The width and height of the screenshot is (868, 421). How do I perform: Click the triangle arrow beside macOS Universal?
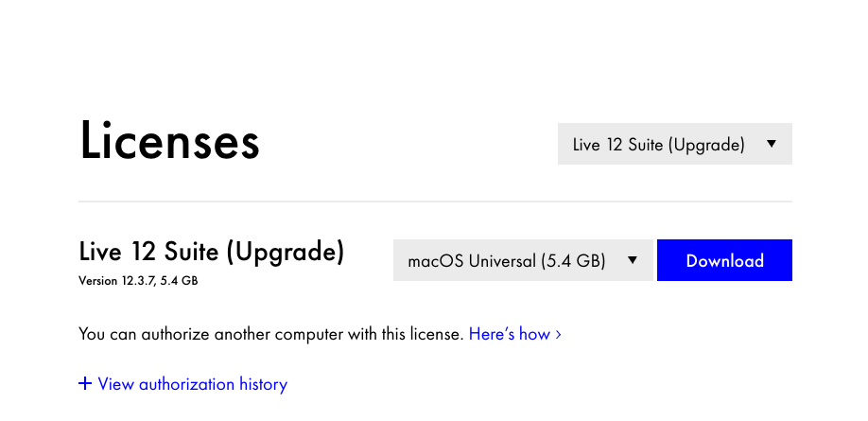tap(633, 260)
